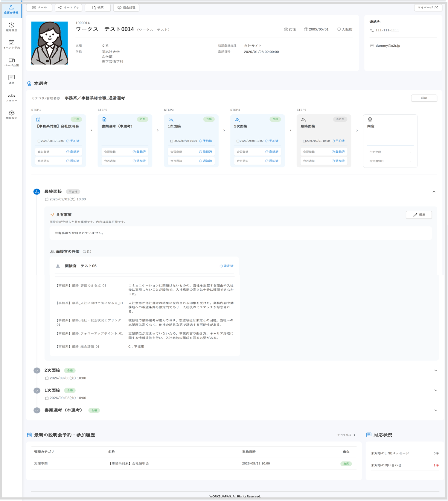Open the オートドゥ toolbar button
The width and height of the screenshot is (448, 501).
pos(68,7)
